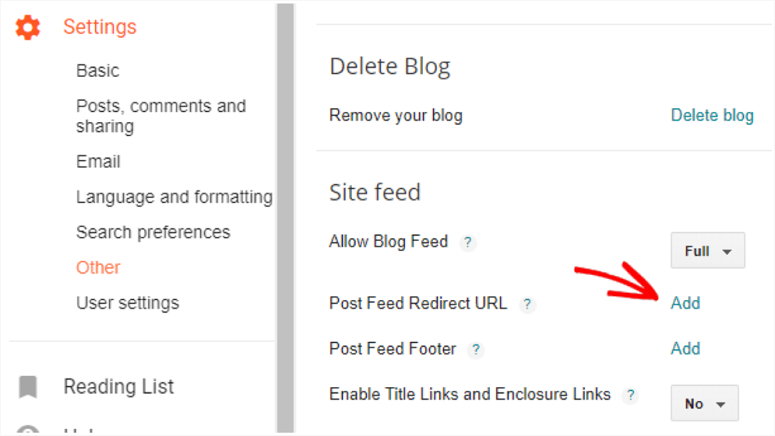Viewport: 775px width, 436px height.
Task: Add a Post Feed Footer
Action: coord(685,349)
